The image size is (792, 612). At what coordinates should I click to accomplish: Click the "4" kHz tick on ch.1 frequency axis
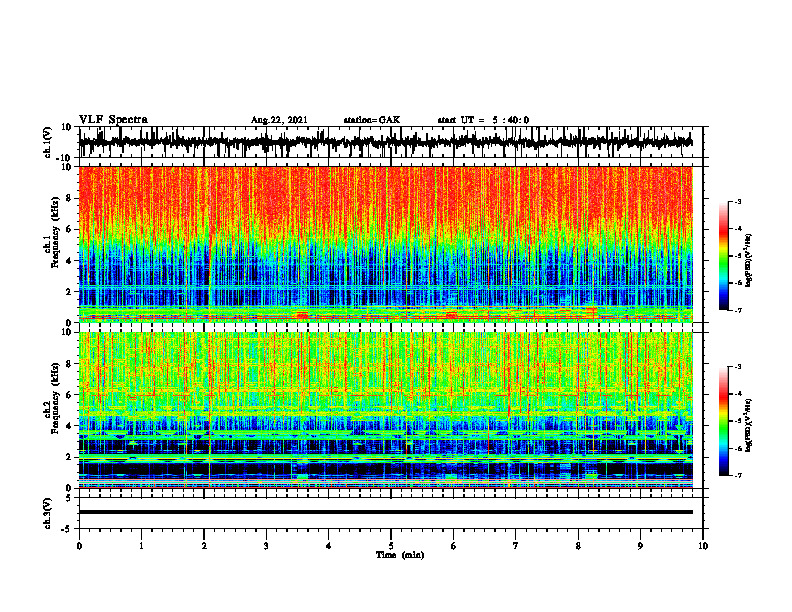[x=69, y=261]
